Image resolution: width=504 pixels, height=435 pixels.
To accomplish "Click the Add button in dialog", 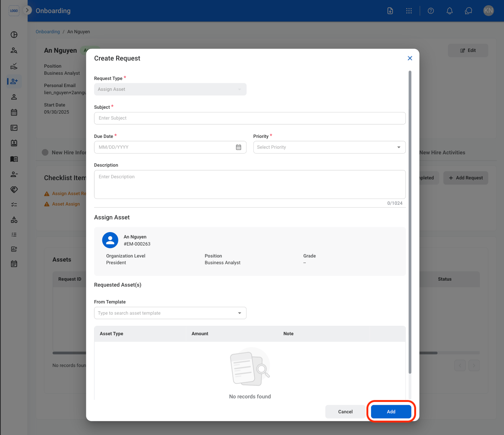I will 391,412.
